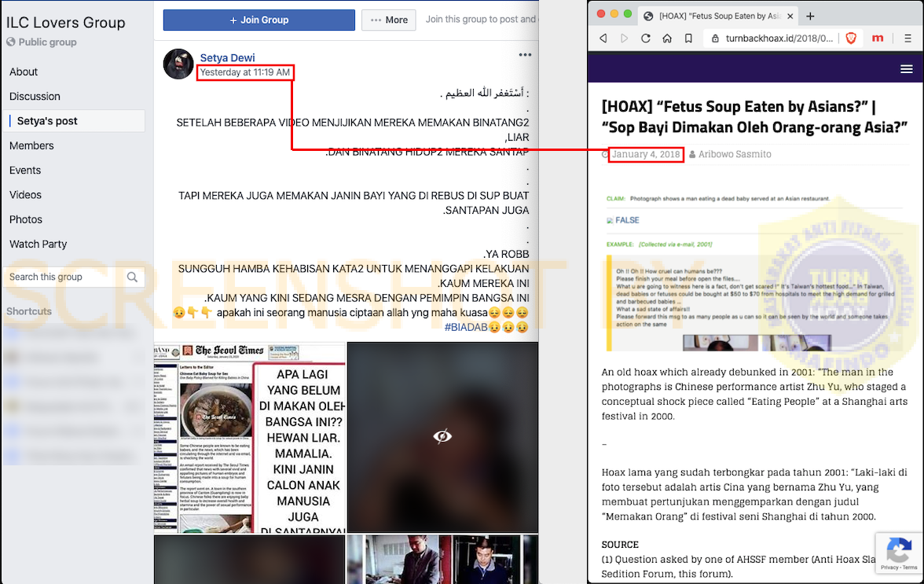Open Watch Party in sidebar

coord(38,244)
